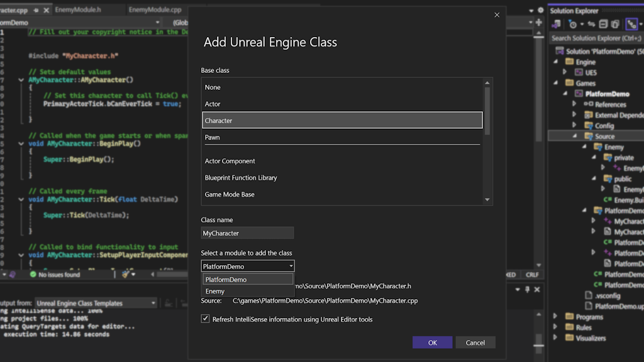Click Sync with Active Document arrows icon
Viewport: 644px width, 362px height.
[590, 25]
